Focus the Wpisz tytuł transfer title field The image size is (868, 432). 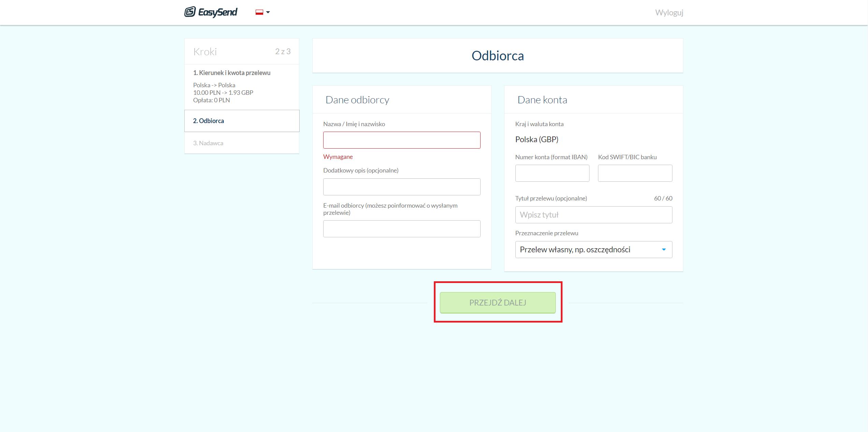pos(593,215)
